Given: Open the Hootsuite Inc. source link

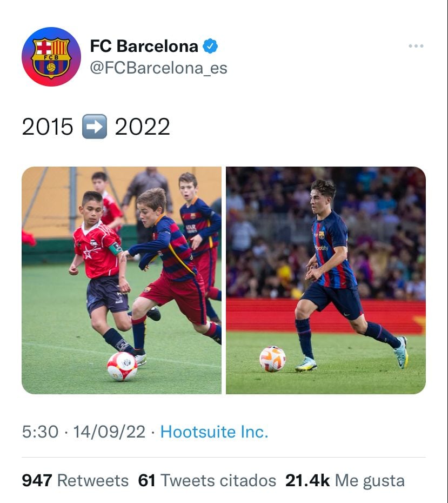Looking at the screenshot, I should pos(215,432).
